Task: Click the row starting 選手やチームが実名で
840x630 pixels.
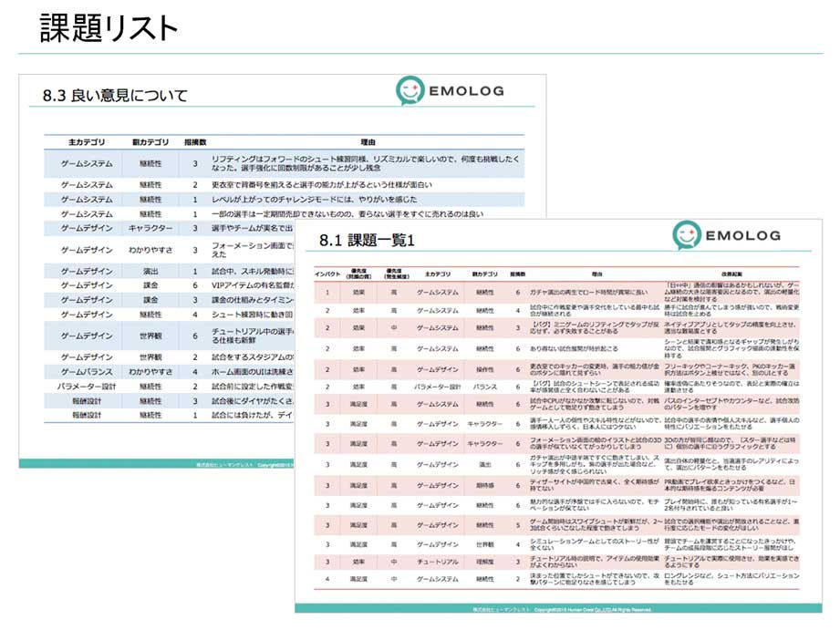Action: [170, 228]
